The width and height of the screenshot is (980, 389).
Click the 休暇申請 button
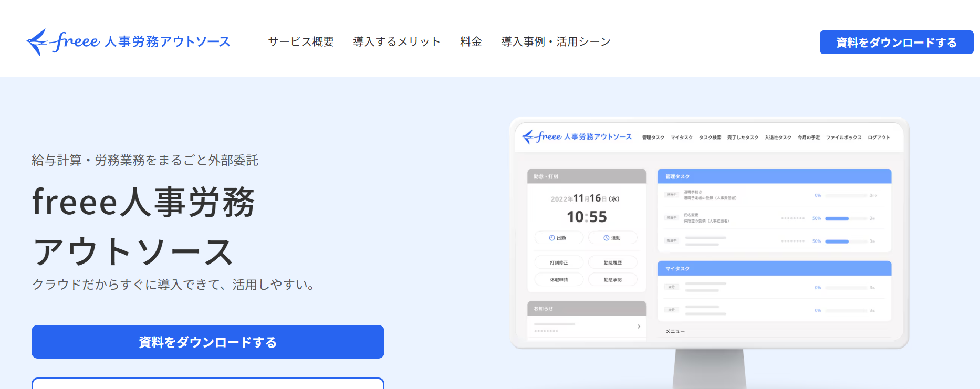click(x=559, y=280)
